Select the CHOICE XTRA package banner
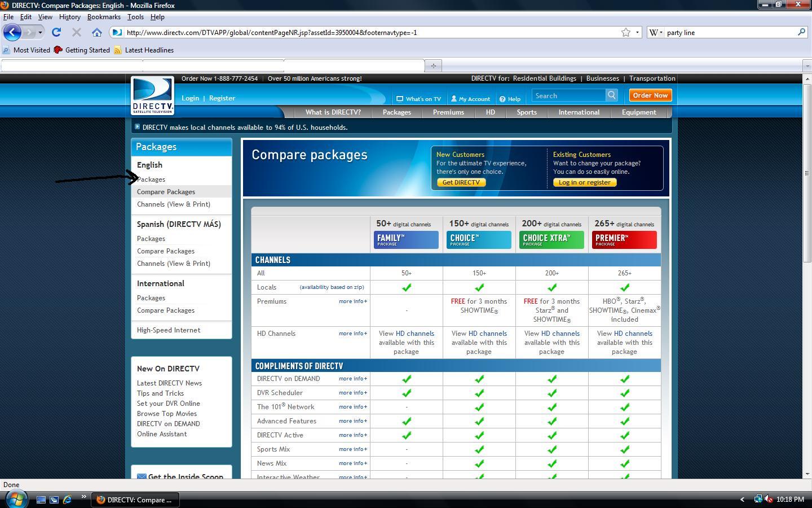 tap(551, 240)
